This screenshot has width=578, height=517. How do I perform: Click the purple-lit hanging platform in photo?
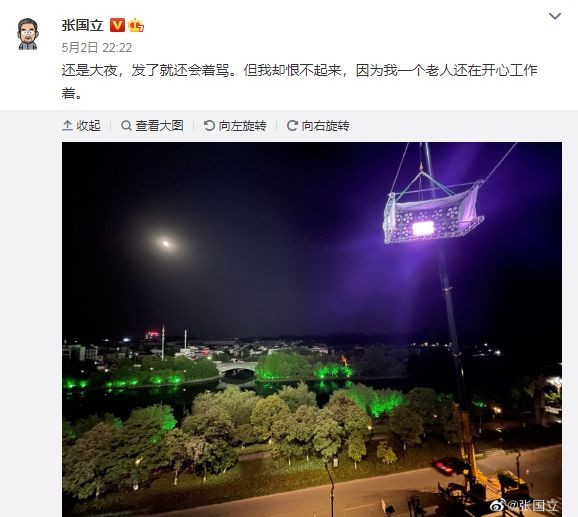433,213
